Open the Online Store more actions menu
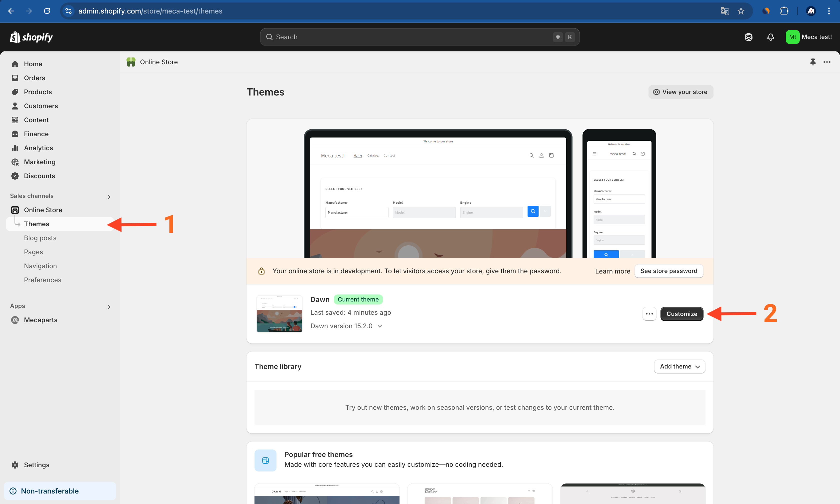The image size is (840, 504). [827, 62]
